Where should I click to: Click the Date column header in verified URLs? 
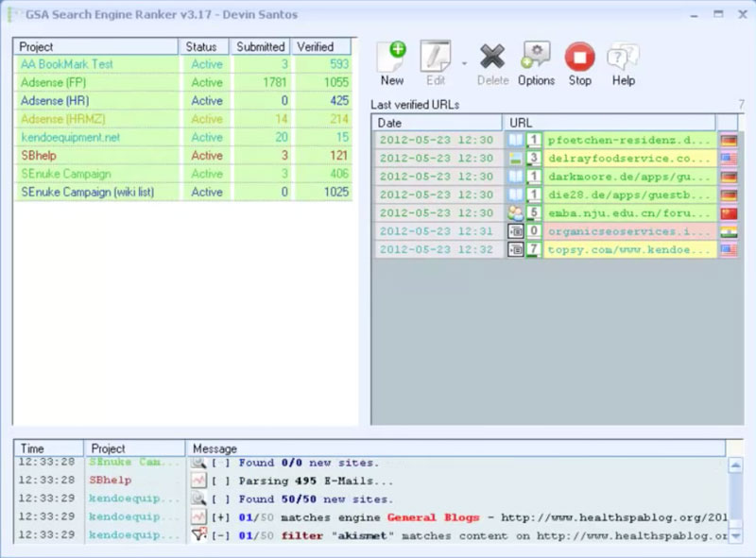point(437,123)
